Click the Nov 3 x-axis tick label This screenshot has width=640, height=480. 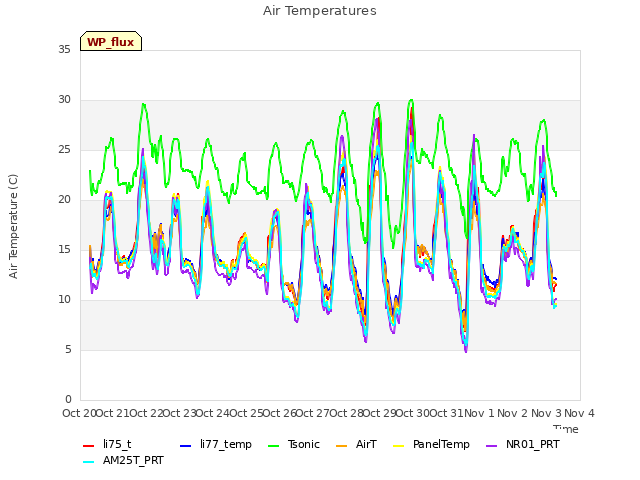point(546,413)
